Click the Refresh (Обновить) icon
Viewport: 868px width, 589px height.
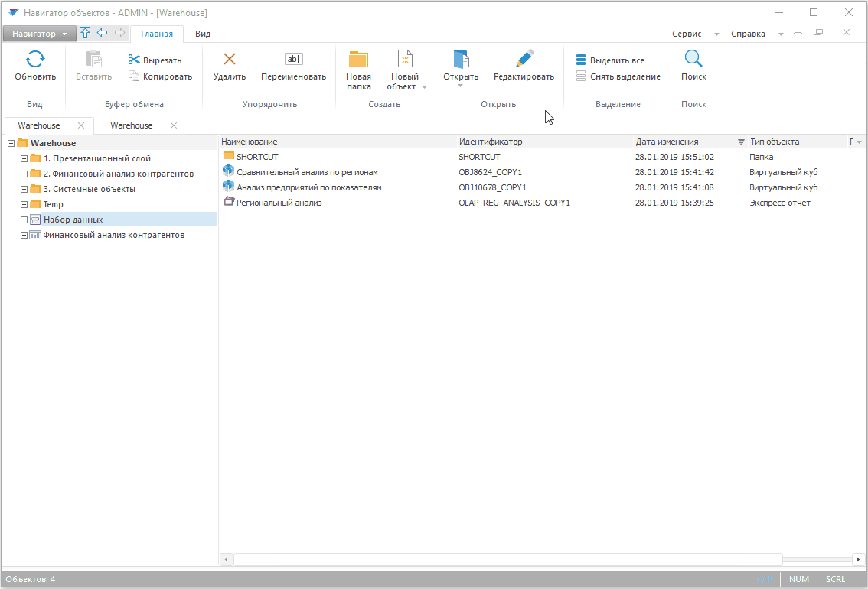[x=35, y=60]
